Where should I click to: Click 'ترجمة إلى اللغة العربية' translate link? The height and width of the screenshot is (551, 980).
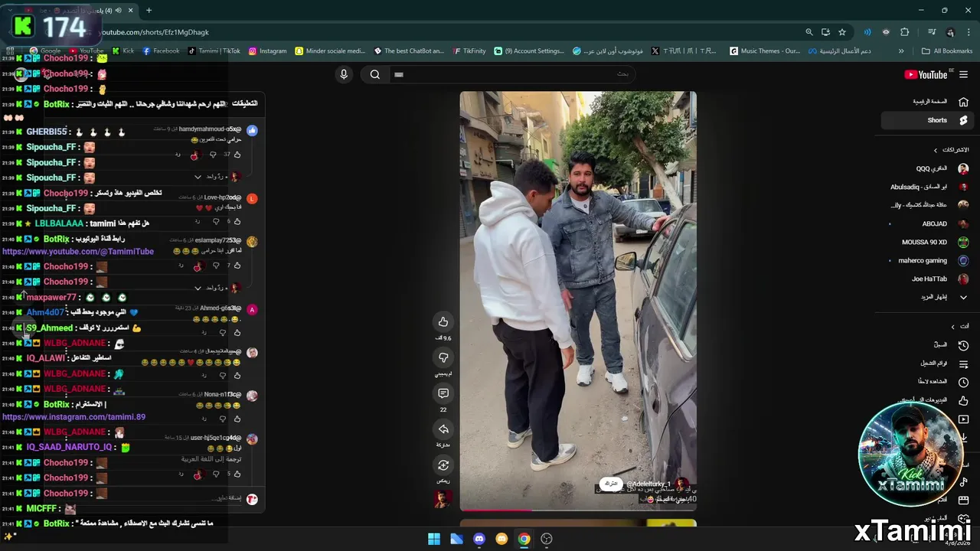[211, 459]
